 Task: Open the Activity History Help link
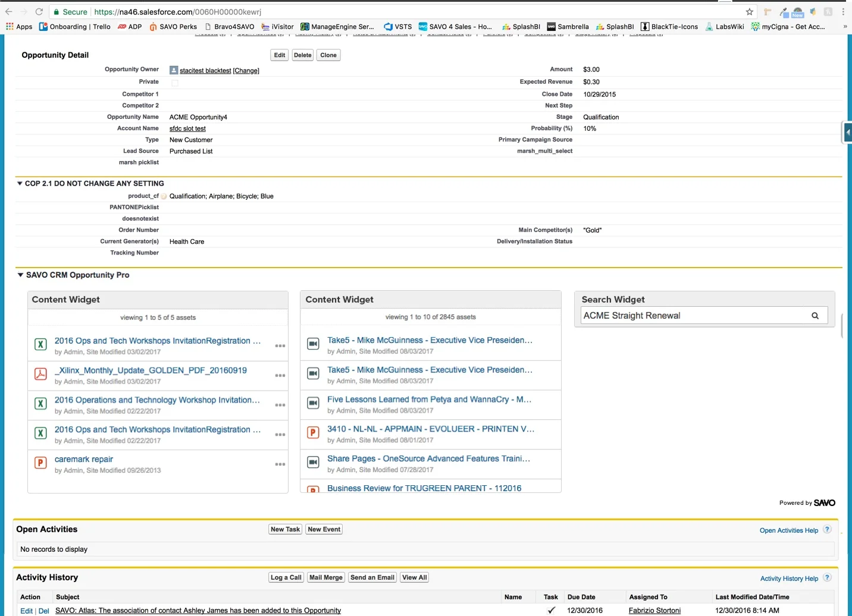coord(789,579)
